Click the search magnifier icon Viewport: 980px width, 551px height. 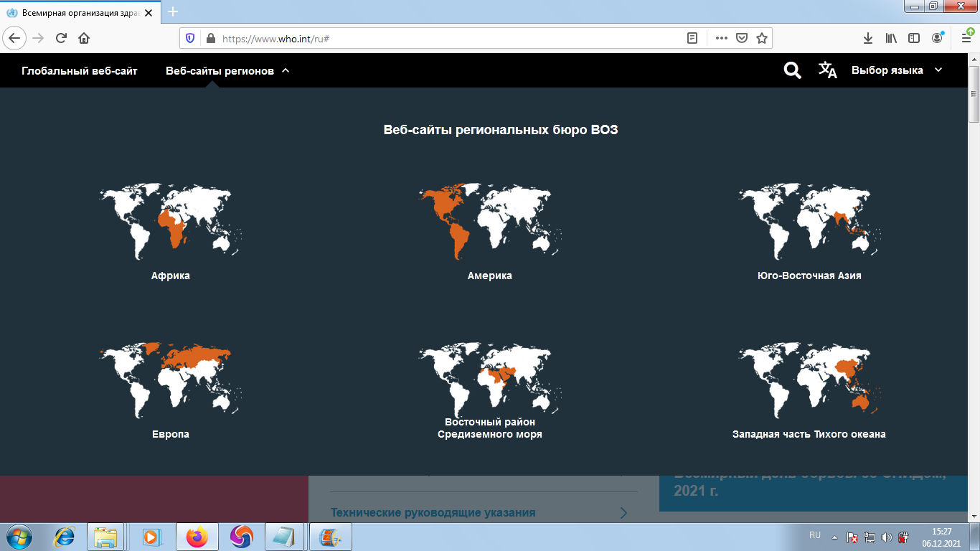[x=792, y=70]
